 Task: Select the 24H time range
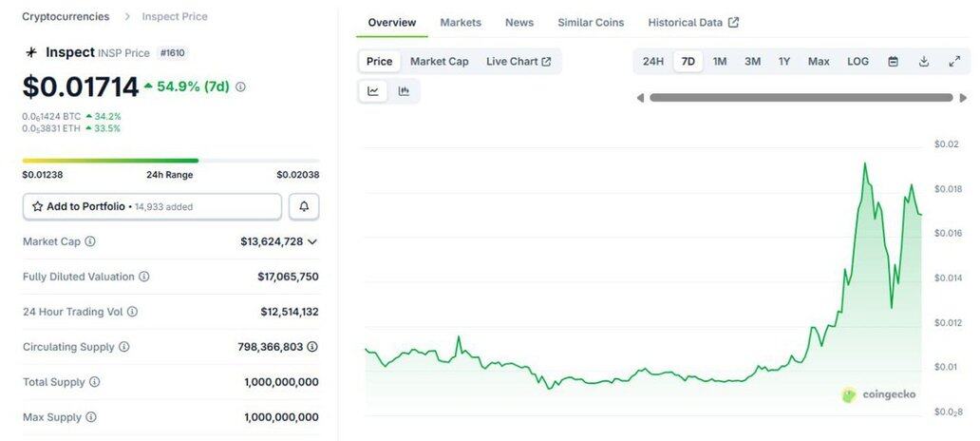653,62
